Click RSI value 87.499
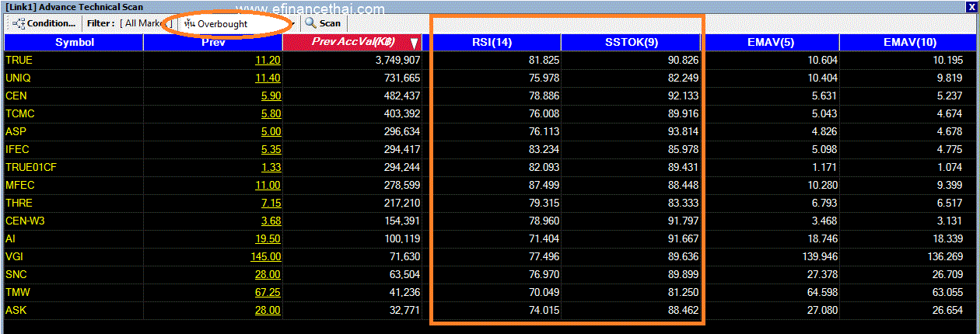980x334 pixels. pyautogui.click(x=544, y=185)
